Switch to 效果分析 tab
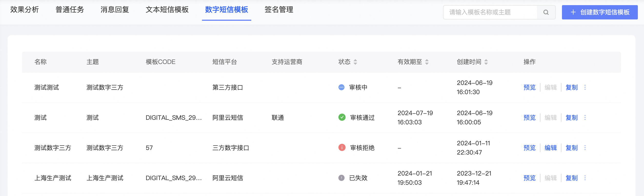644x196 pixels. [25, 10]
